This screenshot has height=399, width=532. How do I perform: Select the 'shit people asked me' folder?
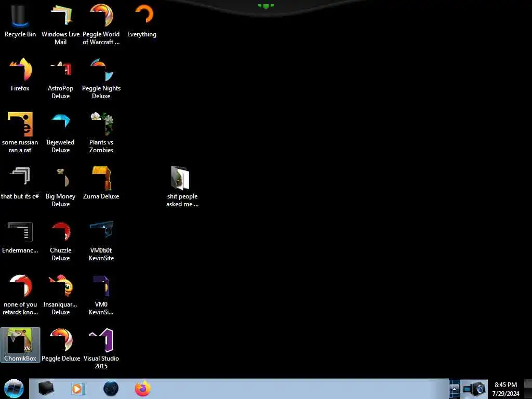182,187
